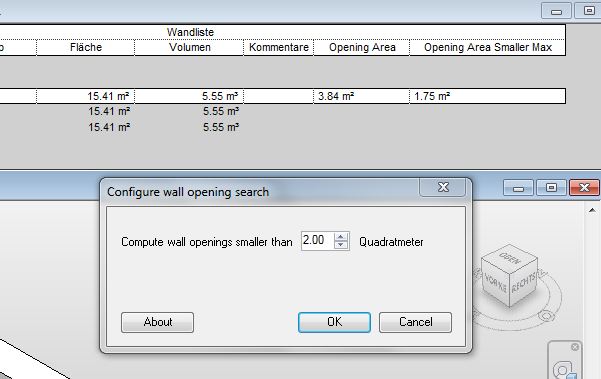Screen dimensions: 601x379
Task: Select the Opening Area column header
Action: pyautogui.click(x=362, y=48)
